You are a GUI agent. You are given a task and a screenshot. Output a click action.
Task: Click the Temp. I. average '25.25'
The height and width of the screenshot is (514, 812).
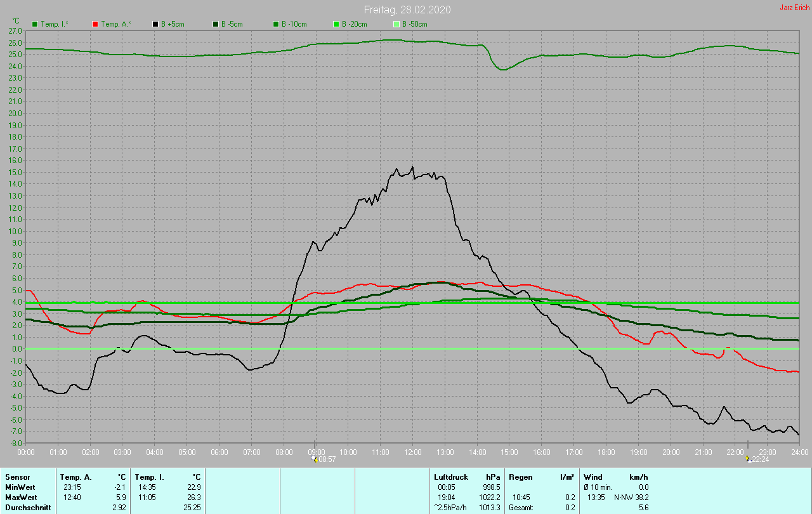point(191,507)
